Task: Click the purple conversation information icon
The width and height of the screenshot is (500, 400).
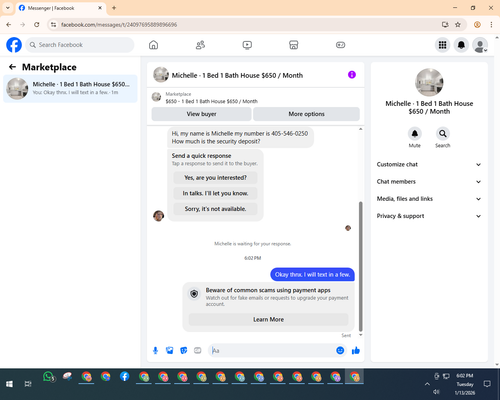Action: pos(352,75)
